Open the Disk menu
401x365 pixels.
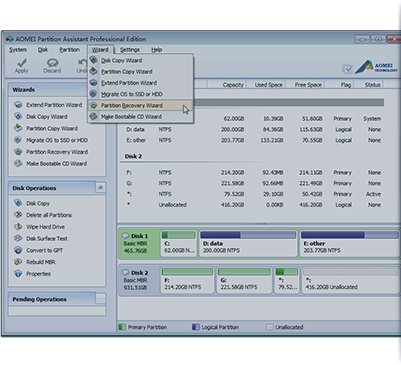(43, 50)
